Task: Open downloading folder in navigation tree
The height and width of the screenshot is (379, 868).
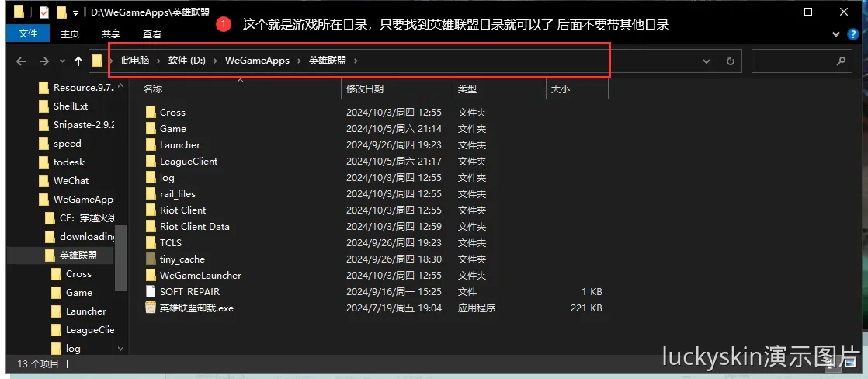Action: tap(87, 237)
